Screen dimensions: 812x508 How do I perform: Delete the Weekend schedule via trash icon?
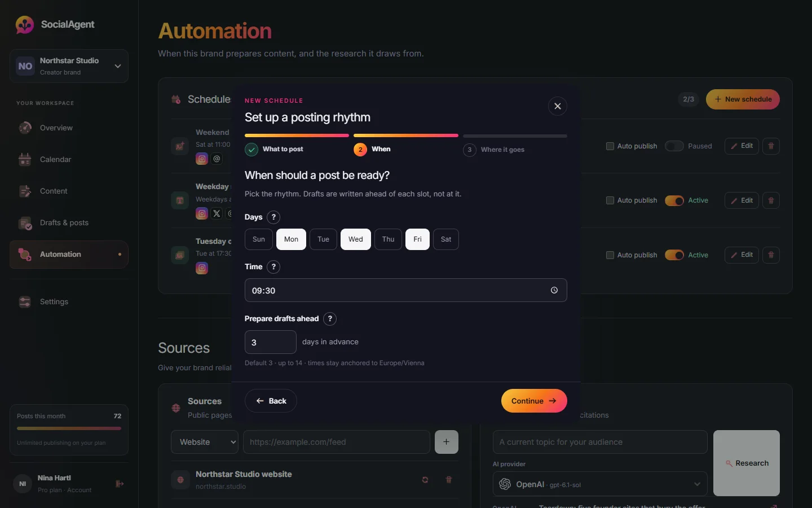tap(771, 146)
